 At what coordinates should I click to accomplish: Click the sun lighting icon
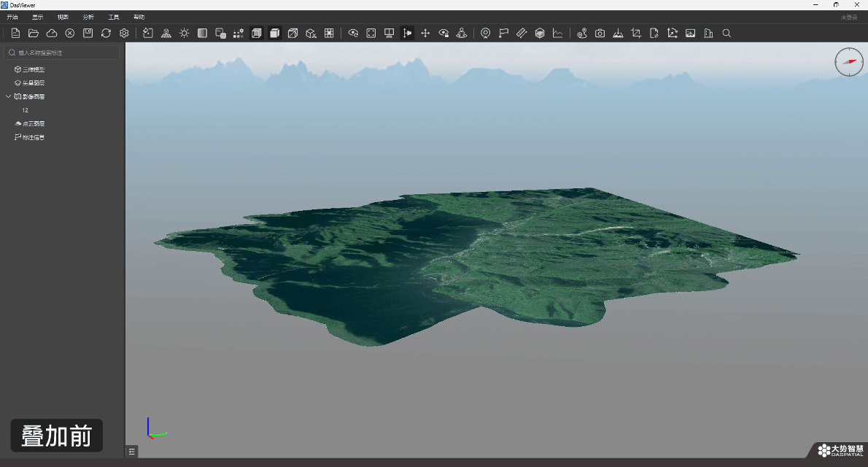(185, 34)
